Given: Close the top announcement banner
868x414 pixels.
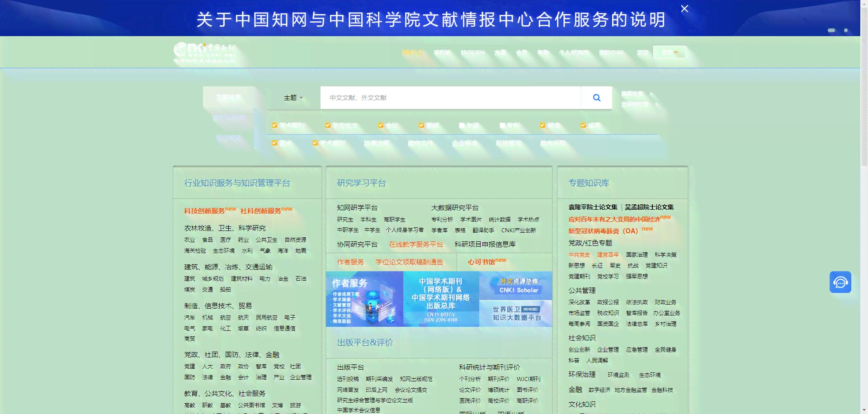Looking at the screenshot, I should (684, 9).
